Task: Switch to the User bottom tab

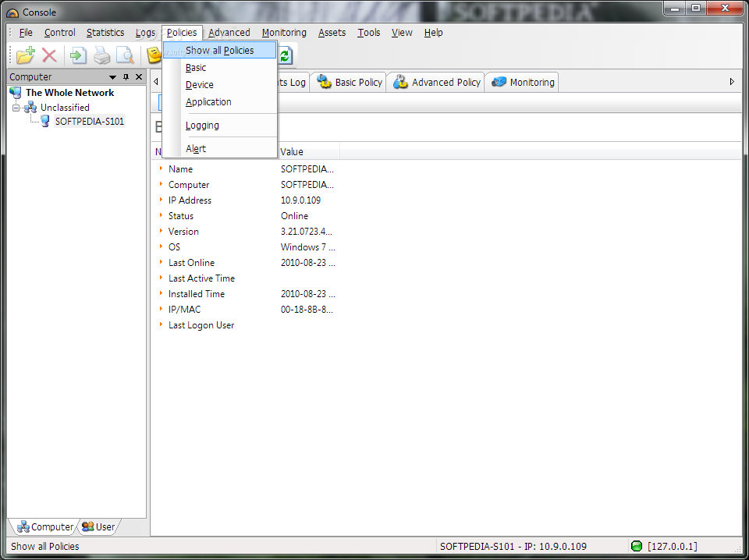Action: (98, 526)
